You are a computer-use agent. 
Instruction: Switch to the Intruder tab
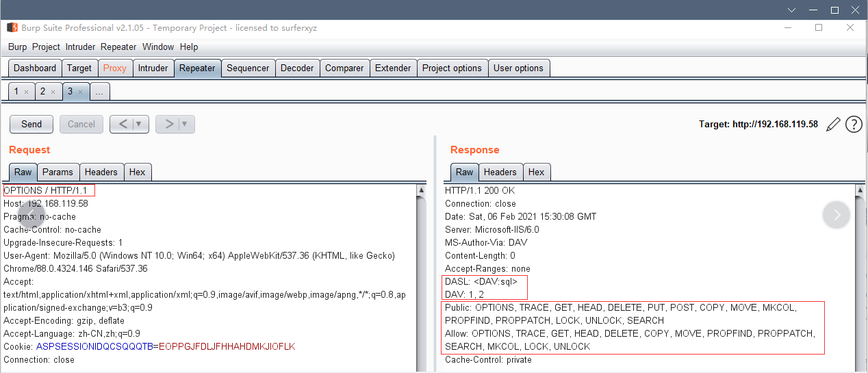153,68
